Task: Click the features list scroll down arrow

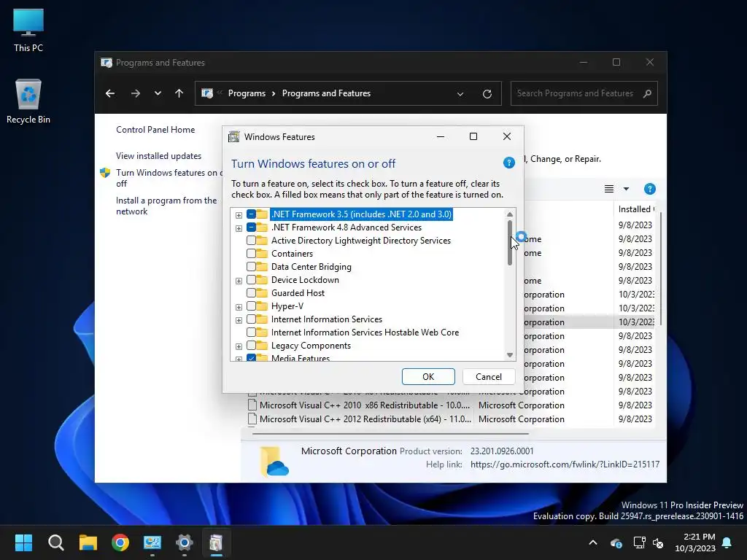Action: [x=510, y=355]
